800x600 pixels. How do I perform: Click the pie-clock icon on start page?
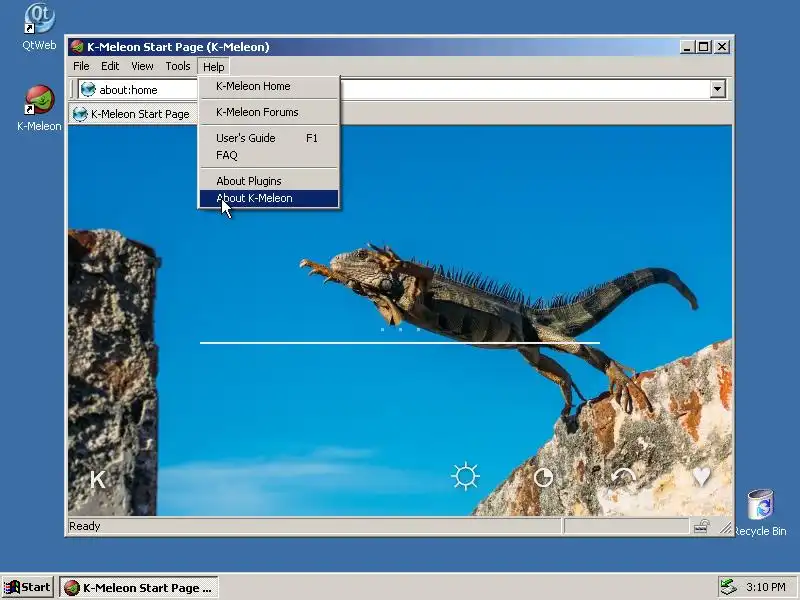(543, 478)
